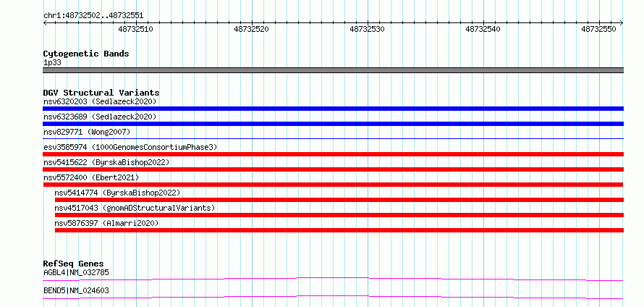Click ruler position 48732530

tap(367, 29)
